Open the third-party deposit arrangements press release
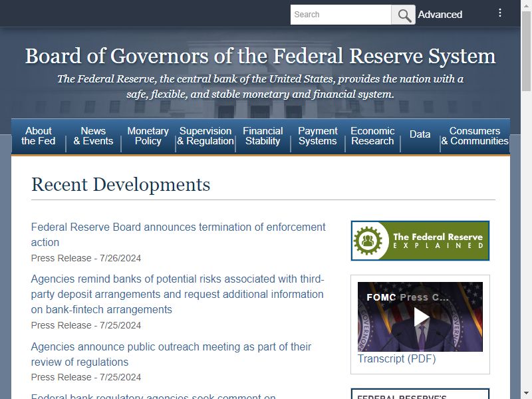 (x=178, y=294)
